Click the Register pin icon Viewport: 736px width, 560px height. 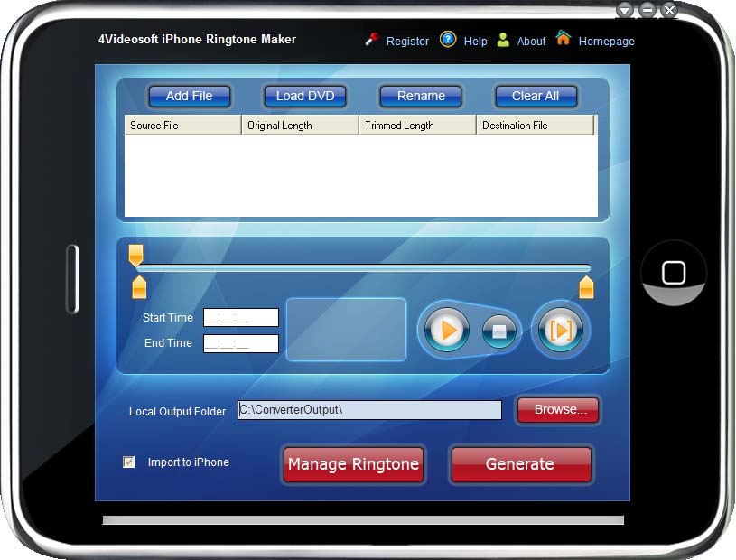(372, 40)
